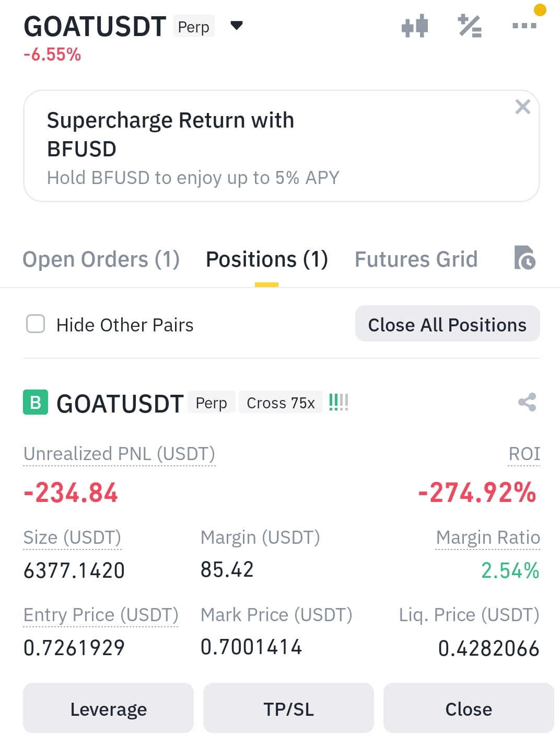Image resolution: width=560 pixels, height=755 pixels.
Task: Open the candlestick chart icon
Action: pyautogui.click(x=415, y=26)
